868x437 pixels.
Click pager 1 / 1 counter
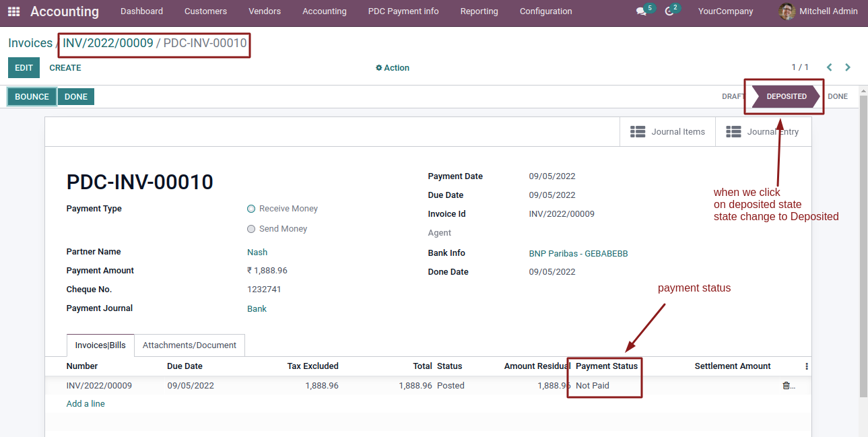800,67
